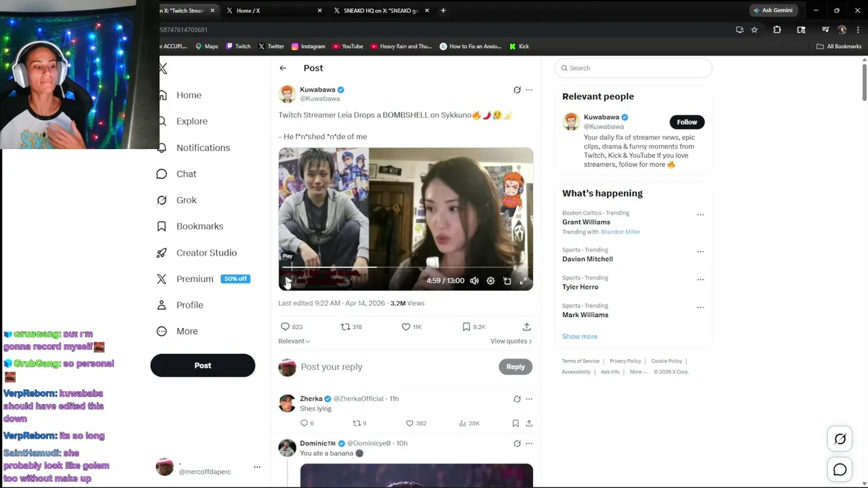Open Terms of Service link

coord(580,361)
